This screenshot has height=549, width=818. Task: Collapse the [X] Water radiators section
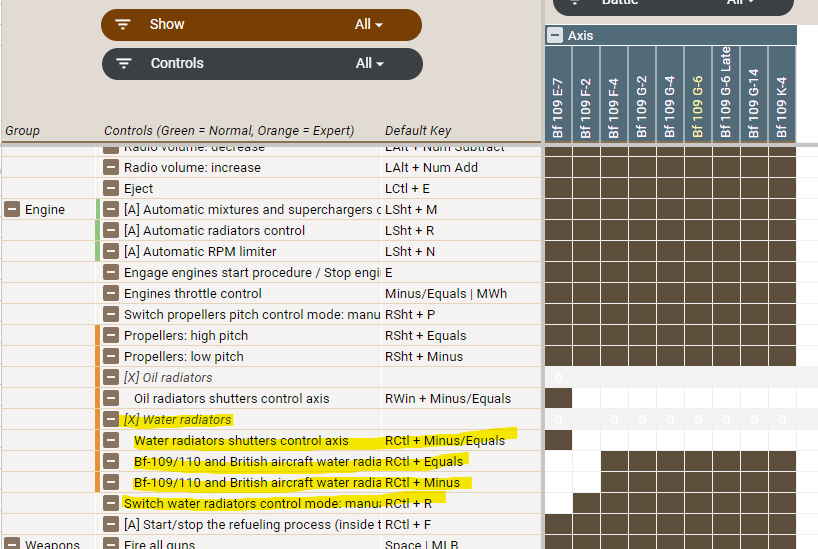pyautogui.click(x=111, y=419)
